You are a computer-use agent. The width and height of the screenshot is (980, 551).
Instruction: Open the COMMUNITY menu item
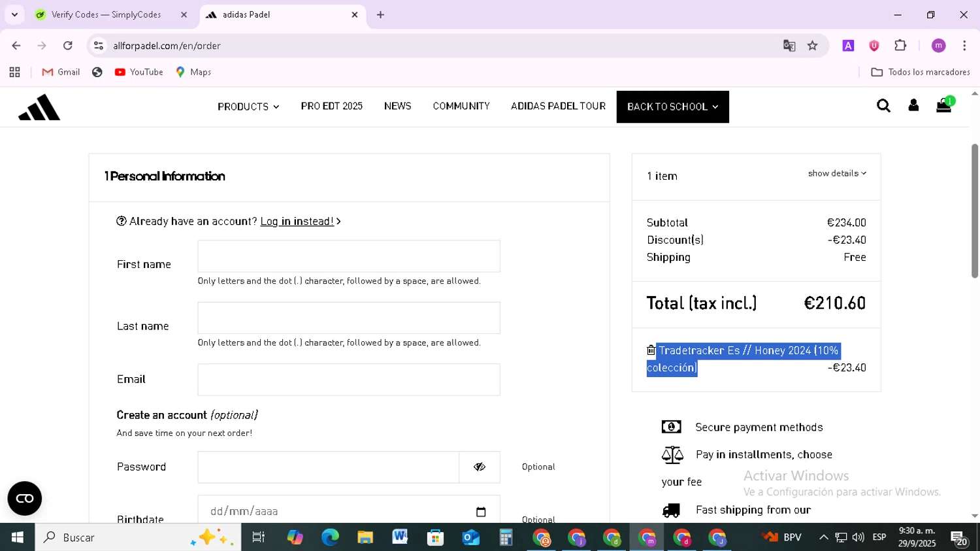pos(461,106)
